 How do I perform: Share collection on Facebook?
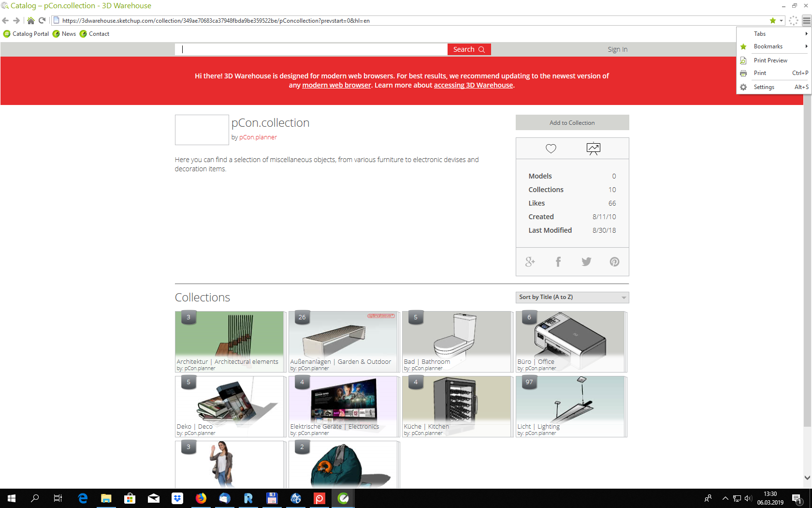(558, 262)
